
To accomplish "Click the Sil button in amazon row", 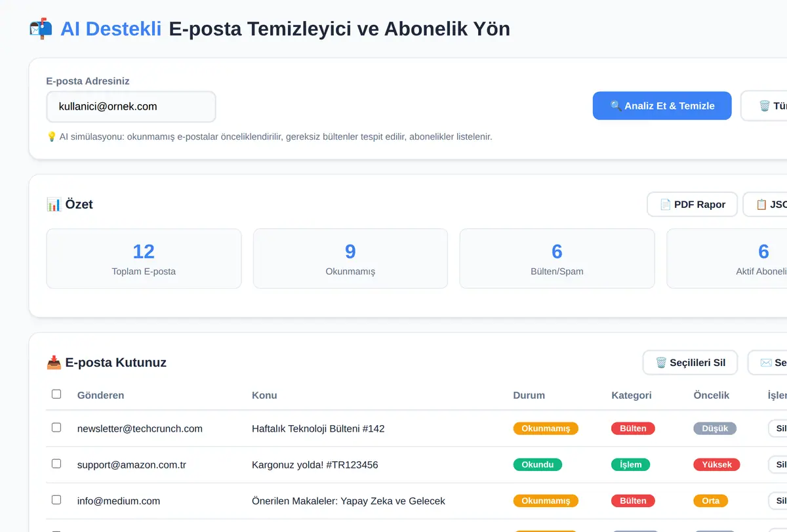I will [778, 464].
